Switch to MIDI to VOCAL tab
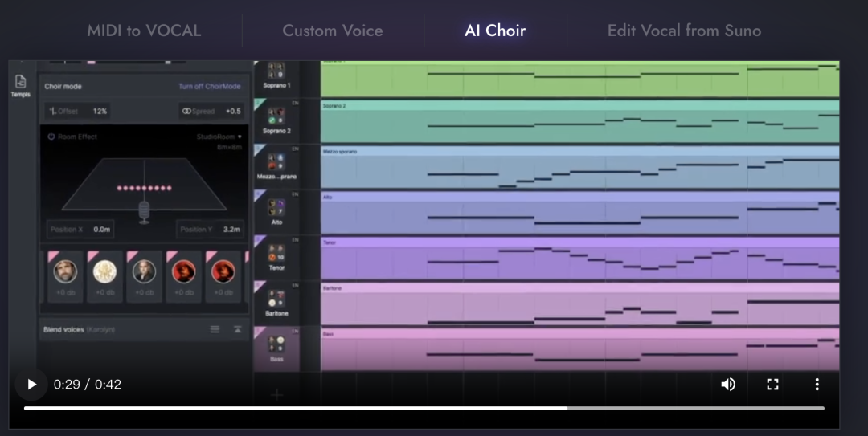The height and width of the screenshot is (436, 868). point(144,31)
